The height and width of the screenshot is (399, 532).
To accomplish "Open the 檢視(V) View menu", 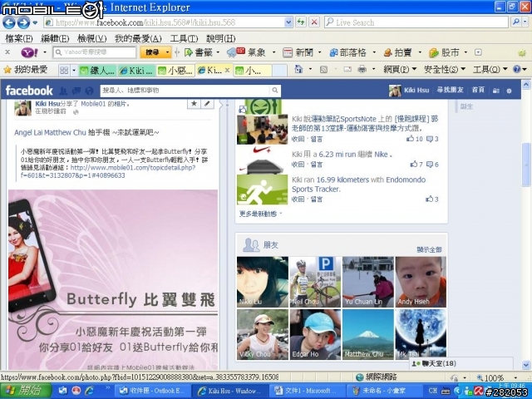I will coord(92,39).
